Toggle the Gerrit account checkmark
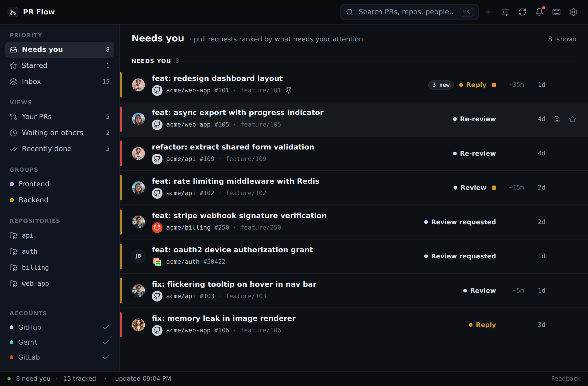This screenshot has width=588, height=386. coord(106,342)
